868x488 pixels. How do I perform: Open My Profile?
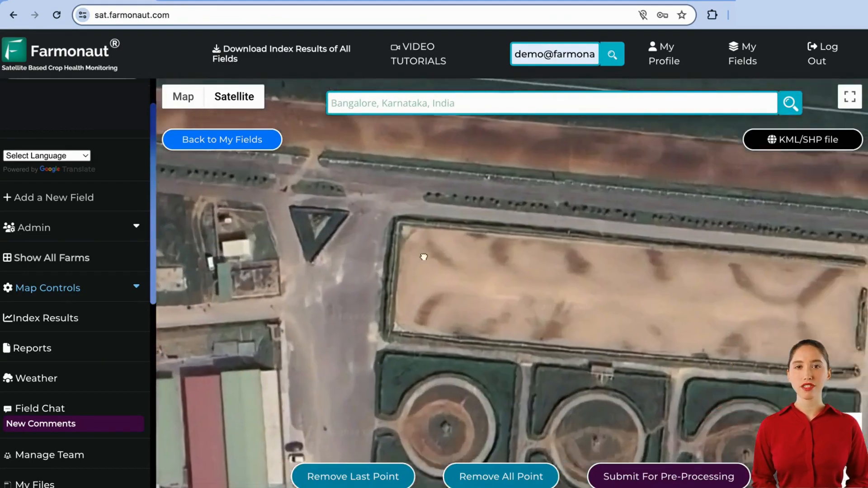pos(664,54)
